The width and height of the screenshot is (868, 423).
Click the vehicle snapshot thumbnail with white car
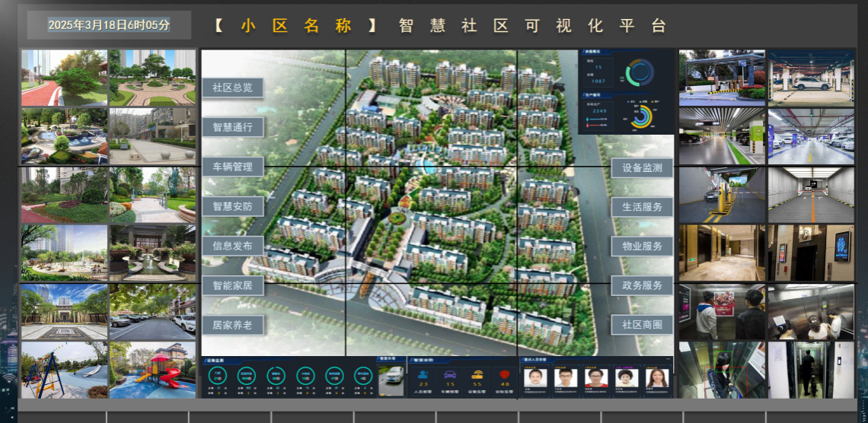(x=391, y=380)
